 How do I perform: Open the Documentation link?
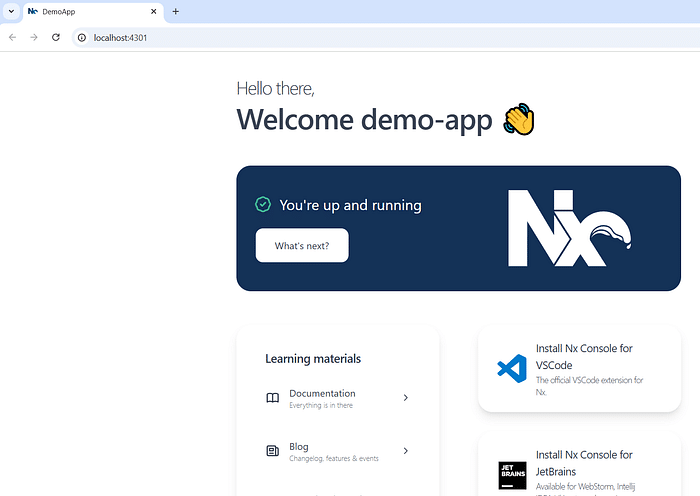[x=338, y=398]
